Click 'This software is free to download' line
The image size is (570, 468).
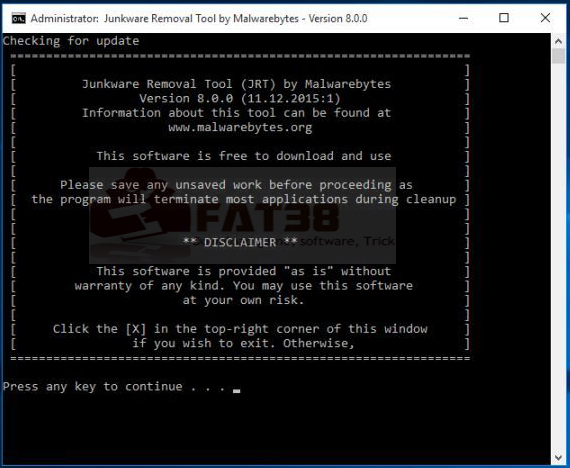tap(244, 156)
